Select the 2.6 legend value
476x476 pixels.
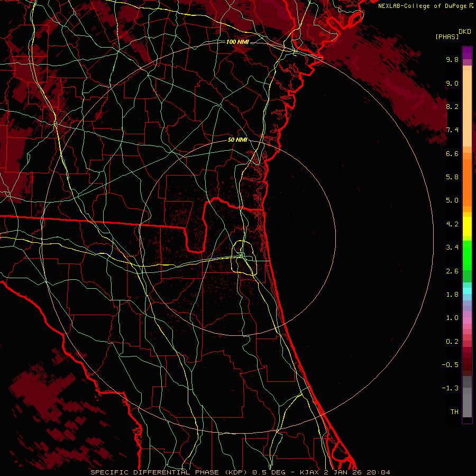[452, 271]
